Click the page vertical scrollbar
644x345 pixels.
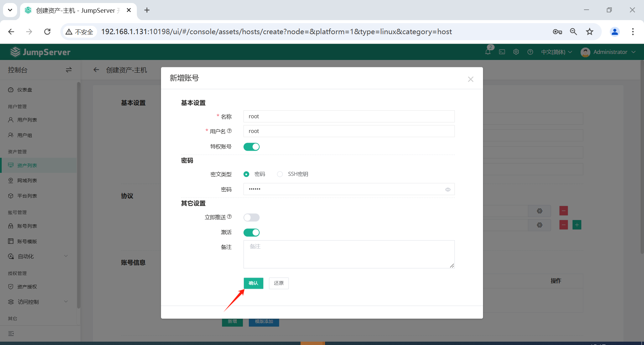(x=642, y=157)
